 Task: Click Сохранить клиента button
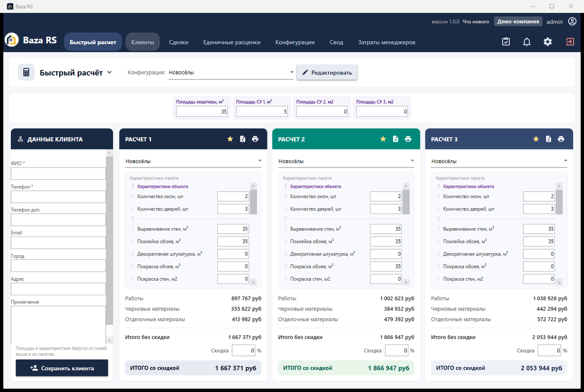[x=62, y=368]
